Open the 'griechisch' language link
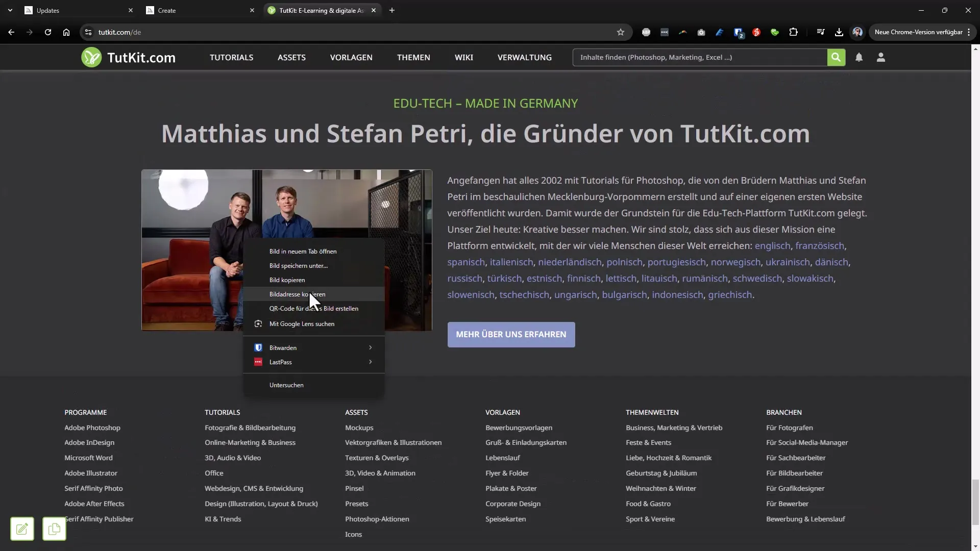This screenshot has width=980, height=551. [730, 295]
